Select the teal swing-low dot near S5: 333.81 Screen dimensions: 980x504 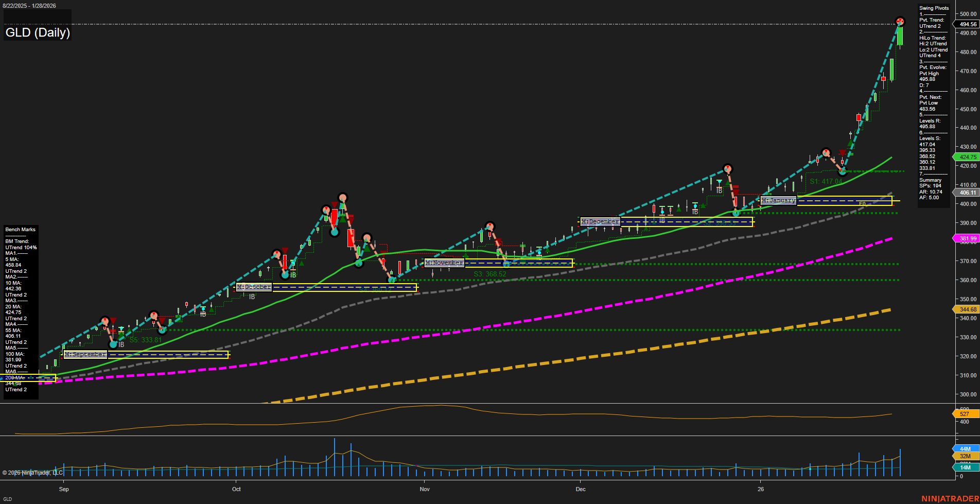click(x=114, y=344)
